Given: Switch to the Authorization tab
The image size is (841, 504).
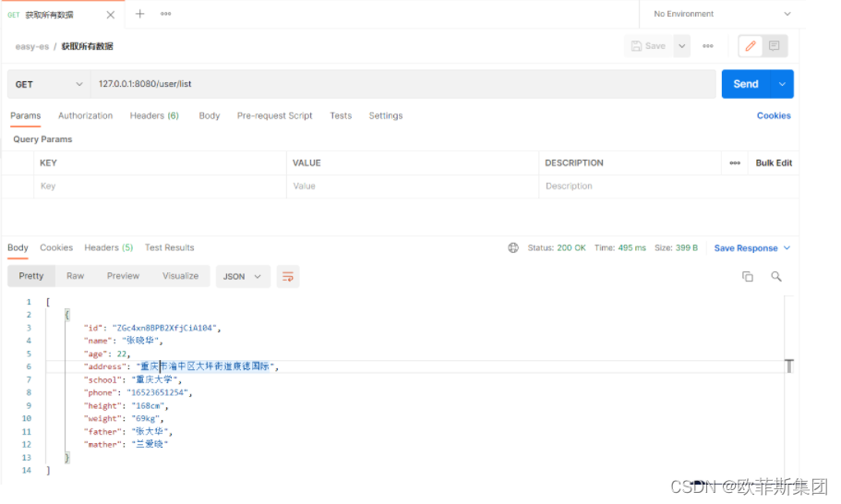Looking at the screenshot, I should pos(85,115).
